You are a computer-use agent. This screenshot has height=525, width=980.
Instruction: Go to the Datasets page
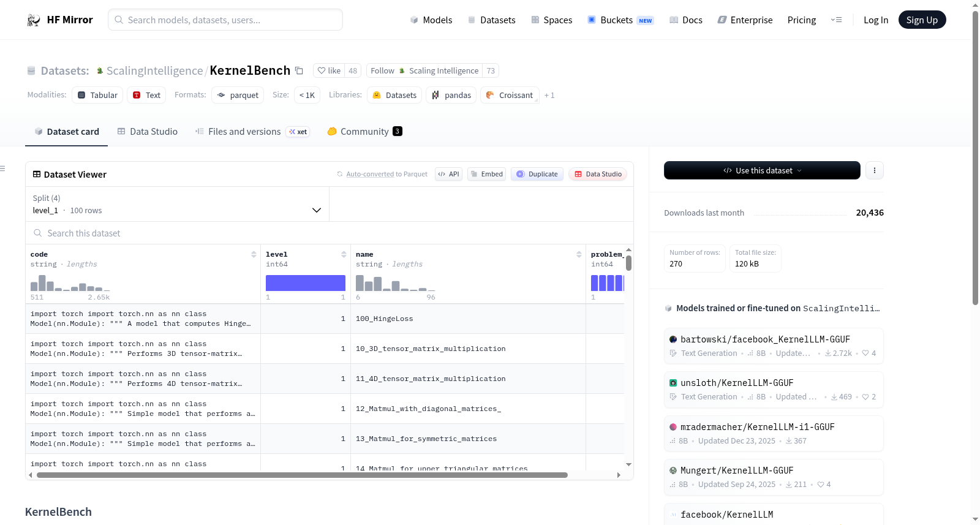coord(491,20)
